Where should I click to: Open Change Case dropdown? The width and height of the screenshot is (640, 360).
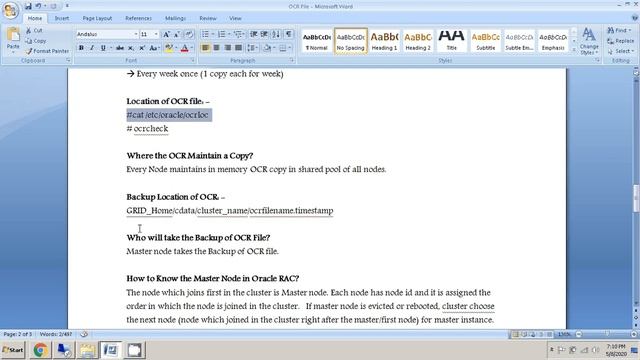(154, 48)
